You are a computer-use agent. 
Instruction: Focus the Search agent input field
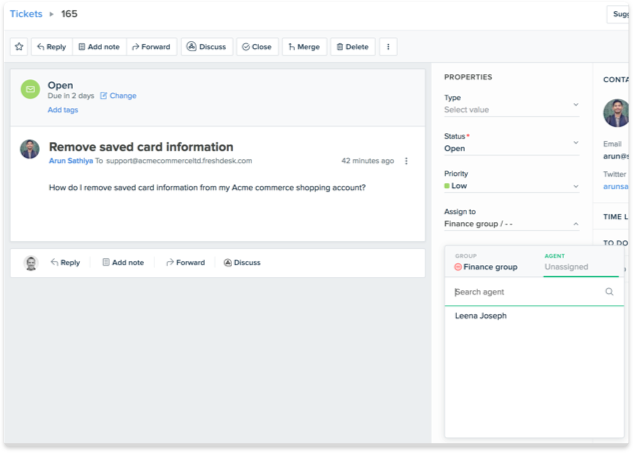(x=525, y=292)
